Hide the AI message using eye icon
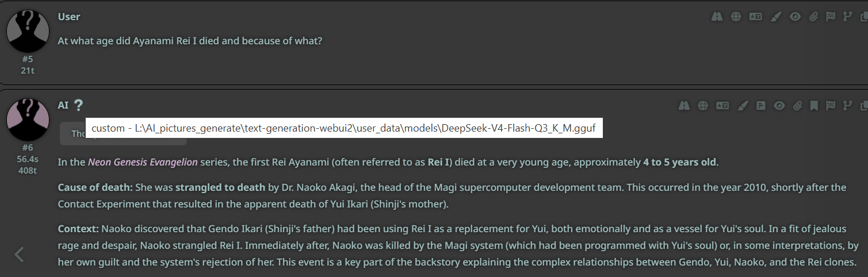Viewport: 868px width, 277px height. pos(779,105)
